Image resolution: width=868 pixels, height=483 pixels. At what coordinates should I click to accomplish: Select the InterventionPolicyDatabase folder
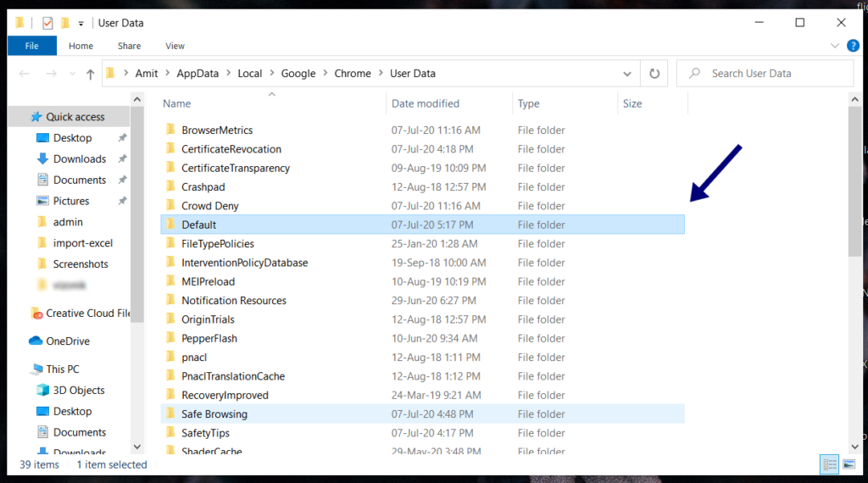[422, 262]
